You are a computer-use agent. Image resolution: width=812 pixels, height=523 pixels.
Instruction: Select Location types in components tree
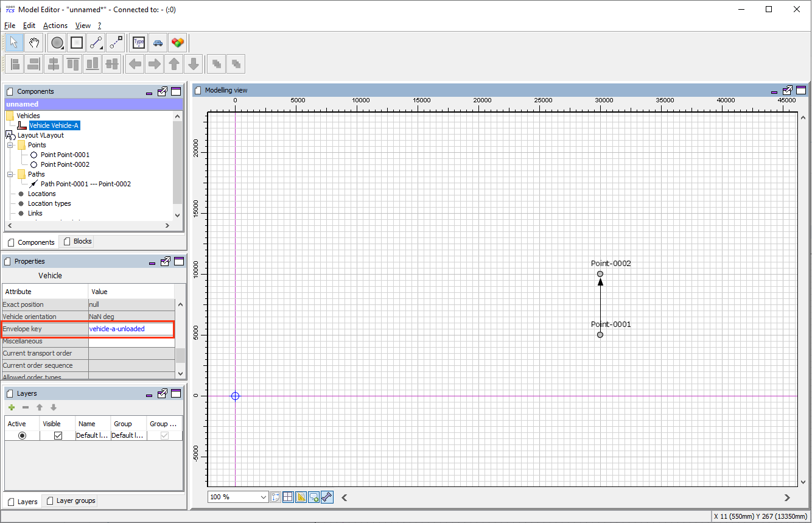click(x=49, y=203)
